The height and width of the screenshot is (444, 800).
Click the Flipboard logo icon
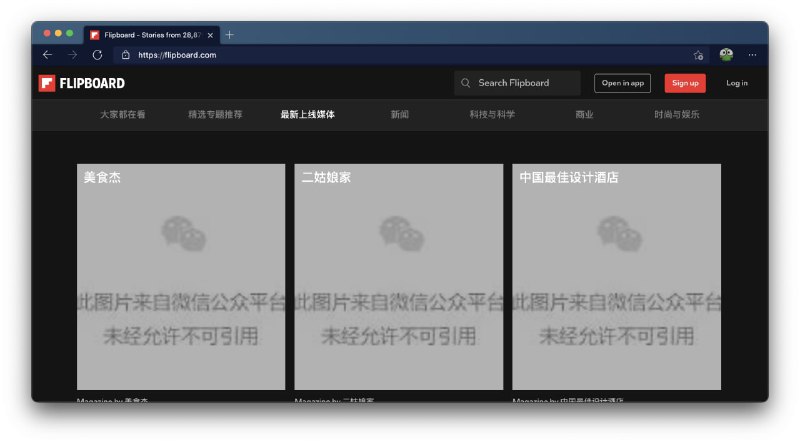pyautogui.click(x=47, y=83)
